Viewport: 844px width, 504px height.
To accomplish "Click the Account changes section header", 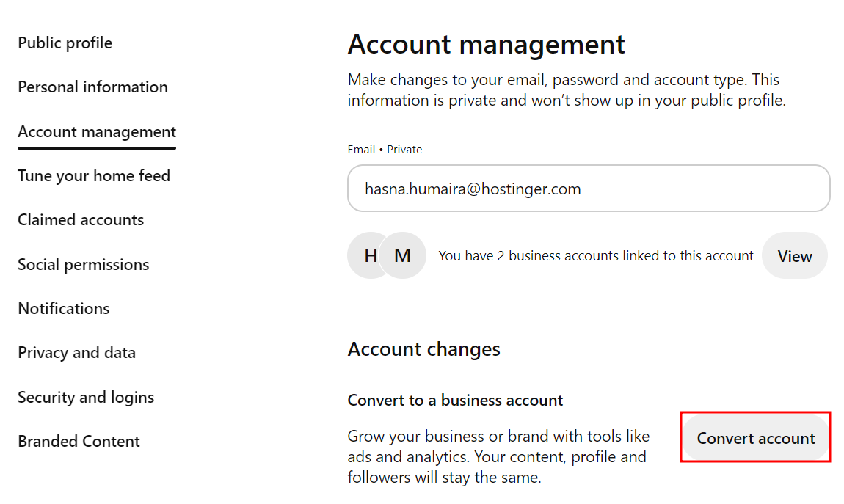I will click(424, 349).
